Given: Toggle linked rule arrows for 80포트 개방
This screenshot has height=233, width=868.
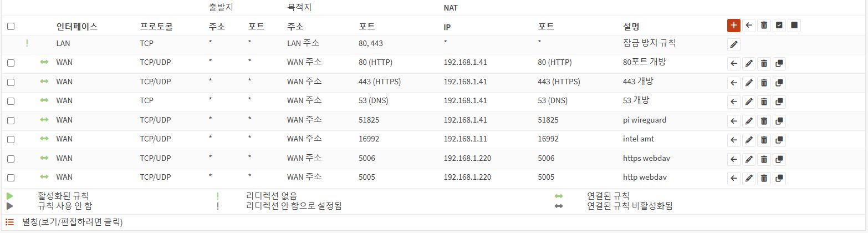Looking at the screenshot, I should pyautogui.click(x=44, y=63).
